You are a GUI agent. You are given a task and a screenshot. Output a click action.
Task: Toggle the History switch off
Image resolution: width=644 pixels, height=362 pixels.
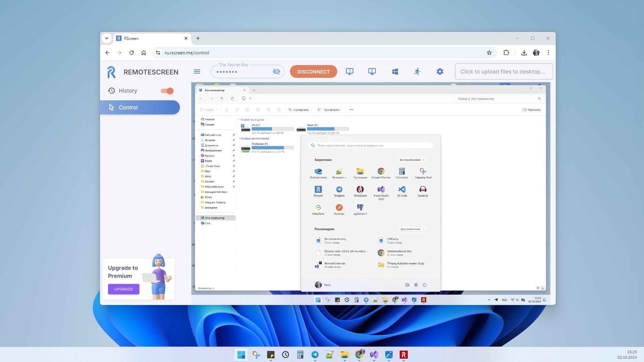click(167, 91)
